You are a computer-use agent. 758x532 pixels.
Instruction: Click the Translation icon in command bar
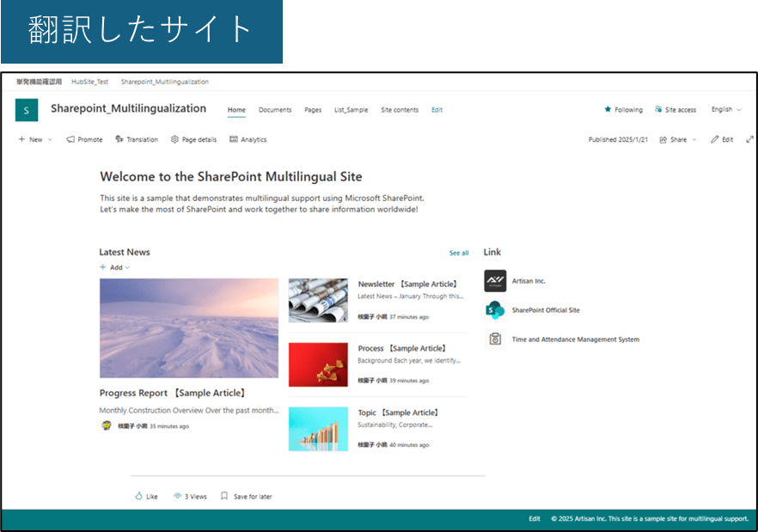tap(119, 139)
